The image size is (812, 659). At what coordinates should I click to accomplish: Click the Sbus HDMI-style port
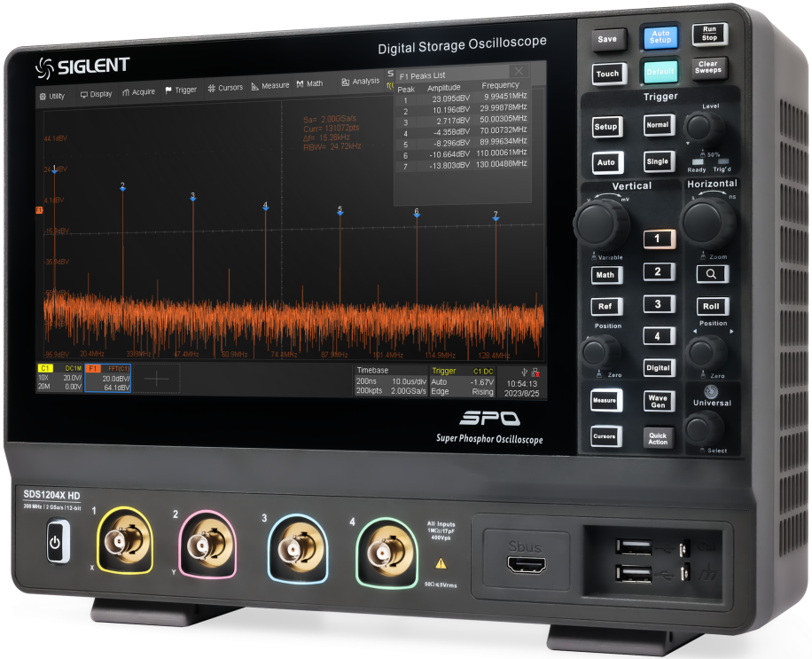(527, 564)
